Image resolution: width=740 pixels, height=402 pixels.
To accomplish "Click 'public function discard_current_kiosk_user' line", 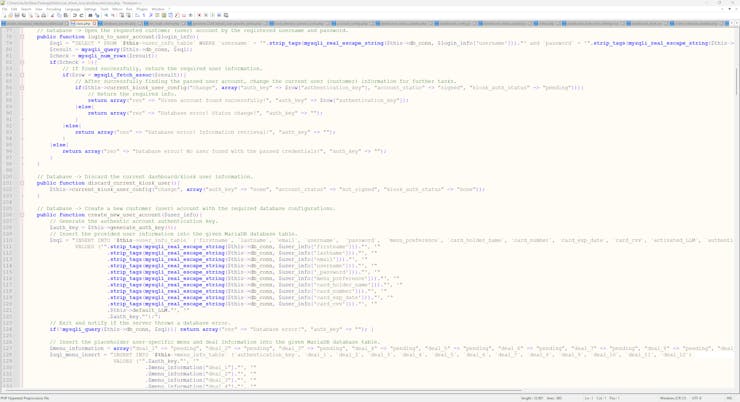I will [108, 183].
